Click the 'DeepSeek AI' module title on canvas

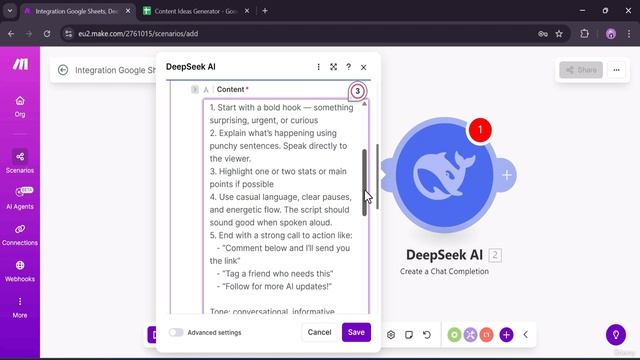[444, 255]
